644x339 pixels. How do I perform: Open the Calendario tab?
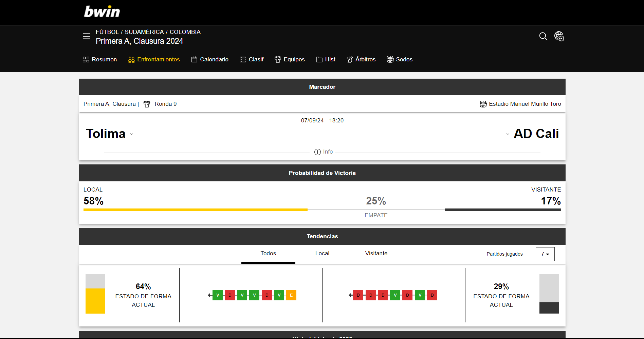210,60
